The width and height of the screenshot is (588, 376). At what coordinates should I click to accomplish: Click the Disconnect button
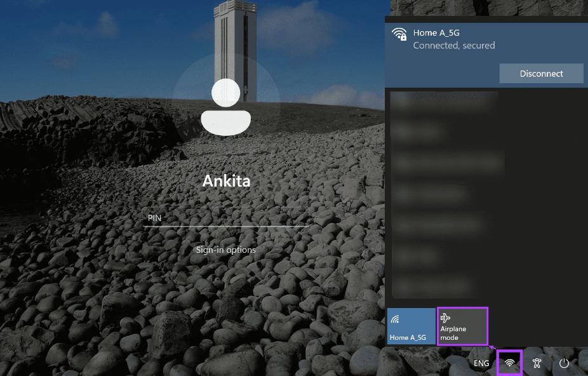[541, 73]
